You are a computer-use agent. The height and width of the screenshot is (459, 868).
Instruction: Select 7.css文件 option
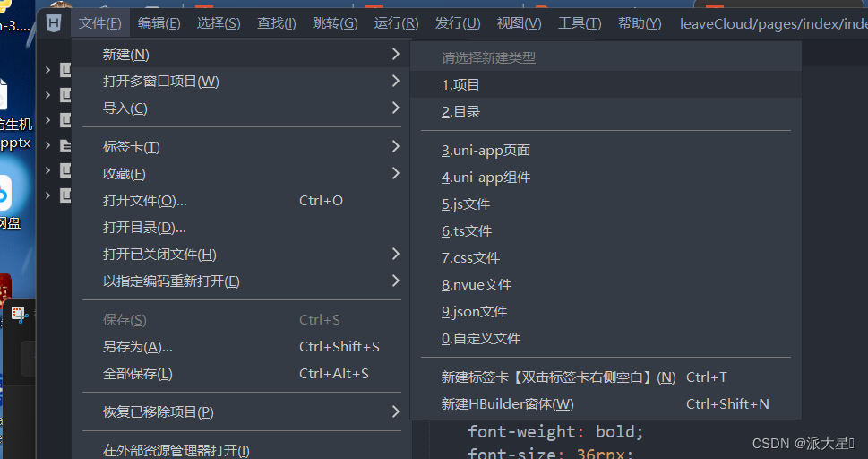pos(606,258)
